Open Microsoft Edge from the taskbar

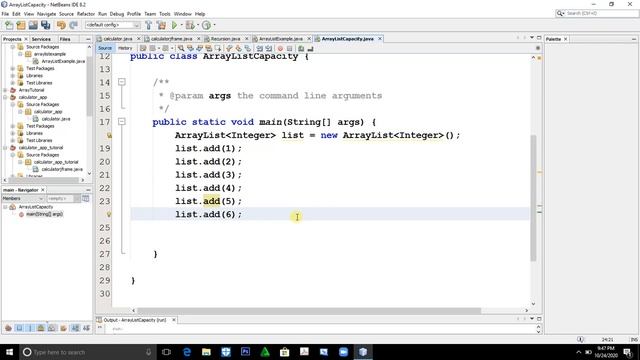pos(187,352)
